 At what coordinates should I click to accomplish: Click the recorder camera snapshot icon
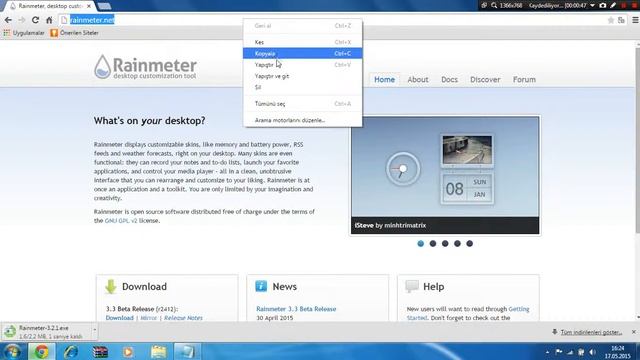pyautogui.click(x=603, y=5)
